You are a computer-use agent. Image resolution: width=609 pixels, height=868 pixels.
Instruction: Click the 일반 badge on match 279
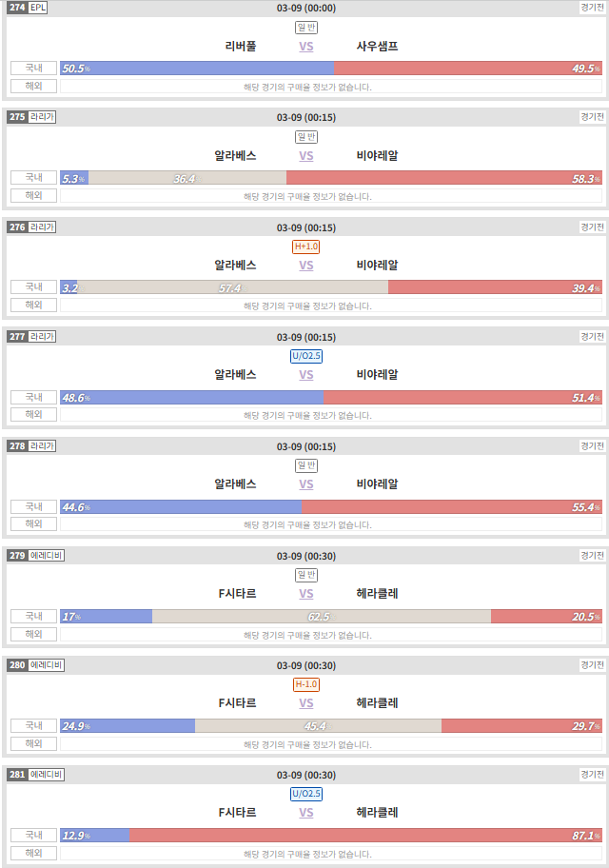coord(306,575)
